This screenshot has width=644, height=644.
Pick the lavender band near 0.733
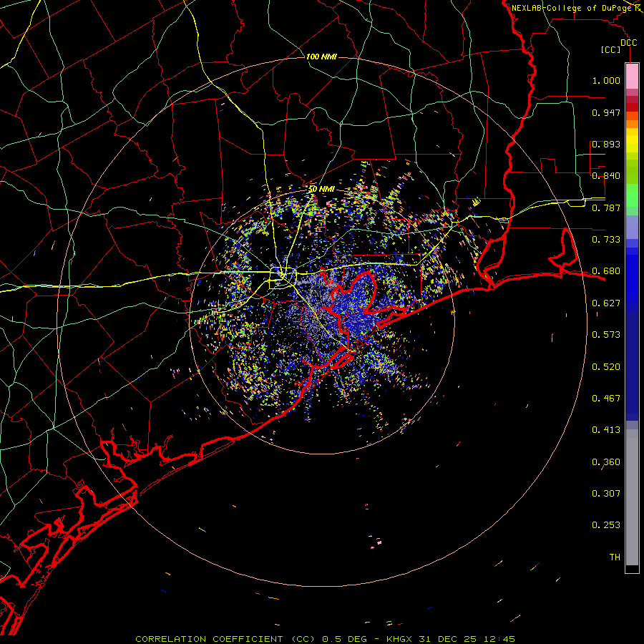632,227
